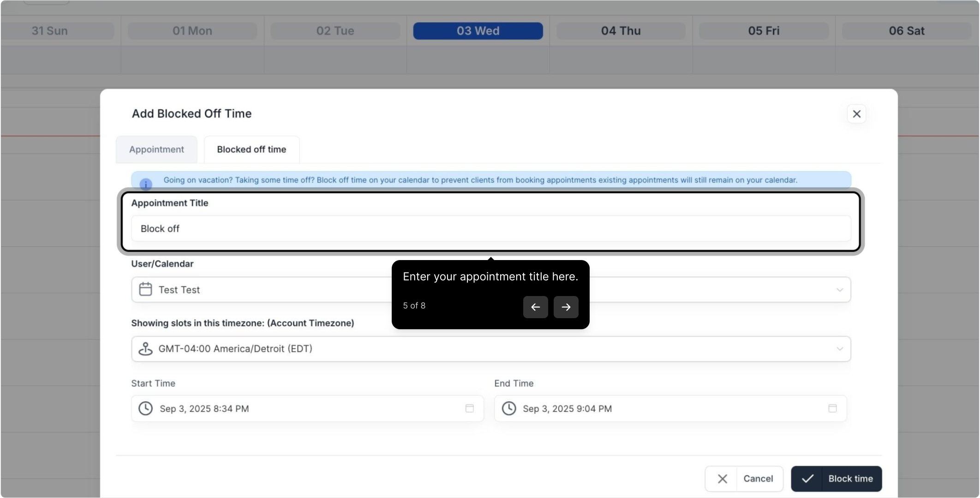The image size is (980, 498).
Task: Open End Time calendar picker icon
Action: pos(832,409)
